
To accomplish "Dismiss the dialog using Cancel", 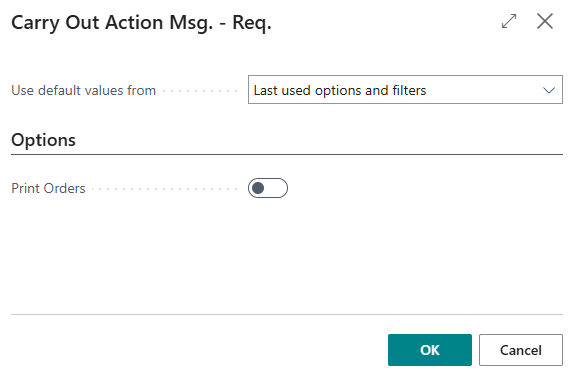I will 521,350.
